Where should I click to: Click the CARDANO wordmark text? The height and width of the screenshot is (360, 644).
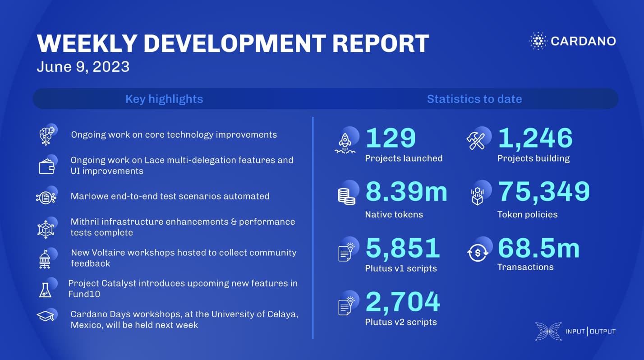click(x=583, y=41)
